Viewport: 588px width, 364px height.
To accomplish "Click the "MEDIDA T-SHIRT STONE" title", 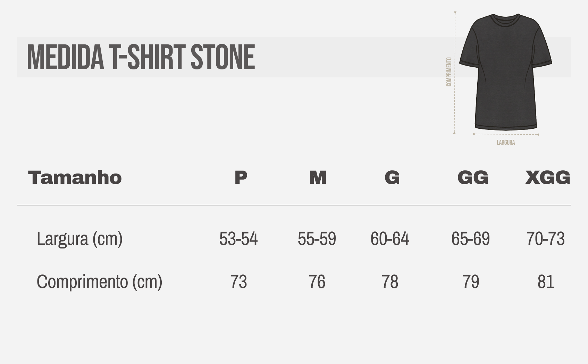I will pyautogui.click(x=141, y=57).
